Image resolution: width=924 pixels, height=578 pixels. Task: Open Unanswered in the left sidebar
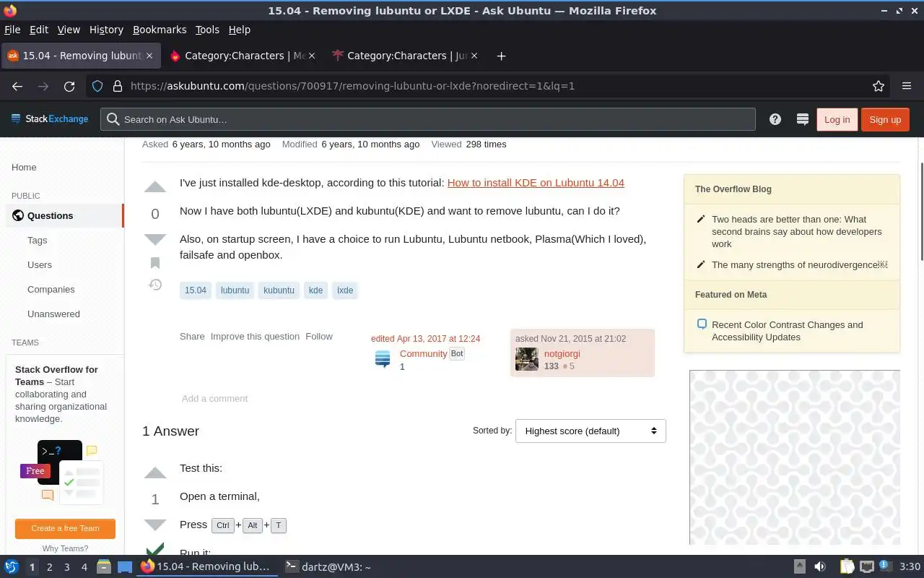click(x=53, y=314)
